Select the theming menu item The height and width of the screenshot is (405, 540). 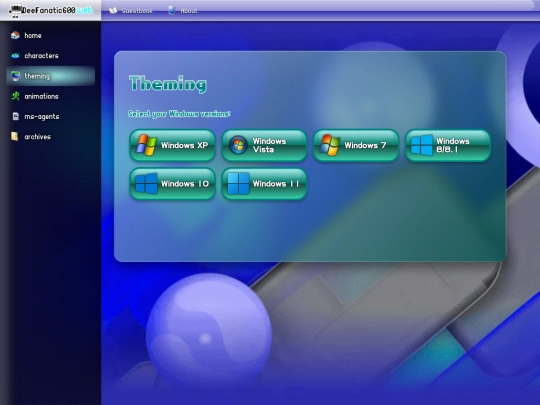pos(50,76)
